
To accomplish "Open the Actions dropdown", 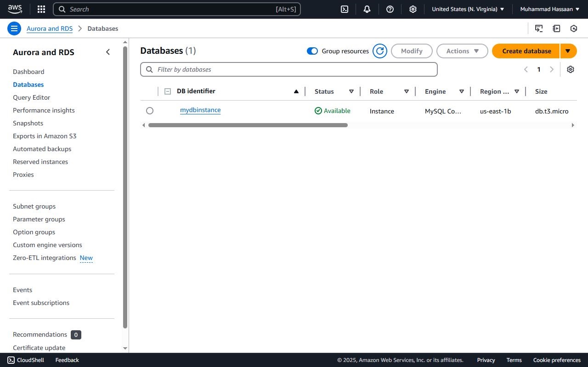I will click(x=462, y=51).
